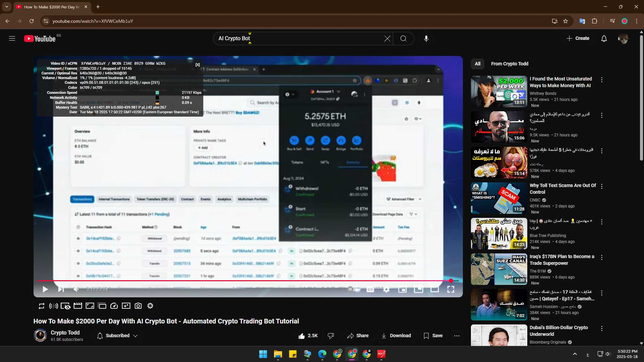Viewport: 644px width, 362px height.
Task: Open File Explorer from taskbar
Action: click(x=278, y=354)
